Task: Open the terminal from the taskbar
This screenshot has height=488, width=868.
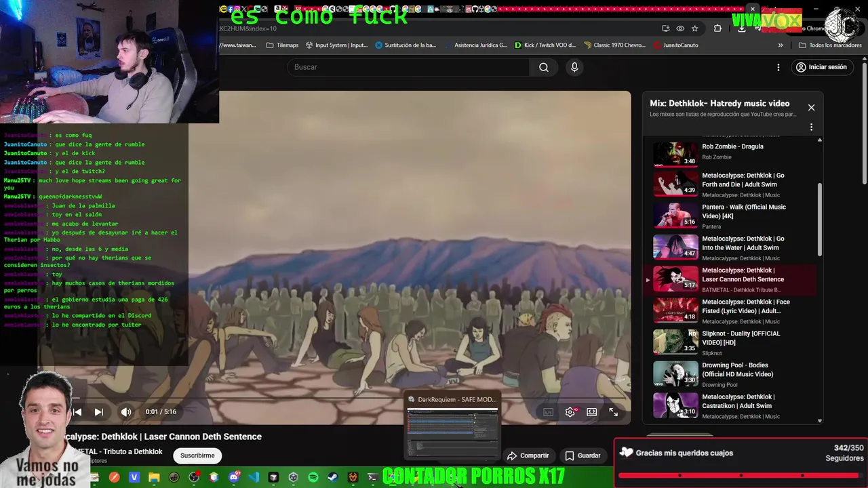Action: pyautogui.click(x=372, y=478)
